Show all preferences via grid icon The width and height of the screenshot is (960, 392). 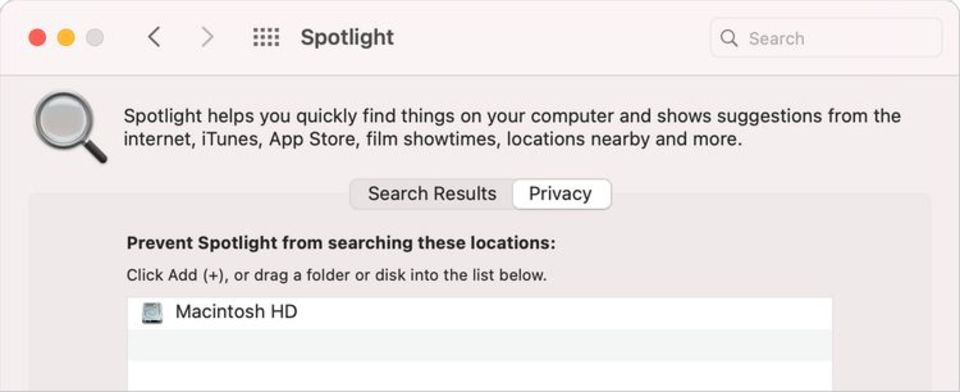click(266, 37)
